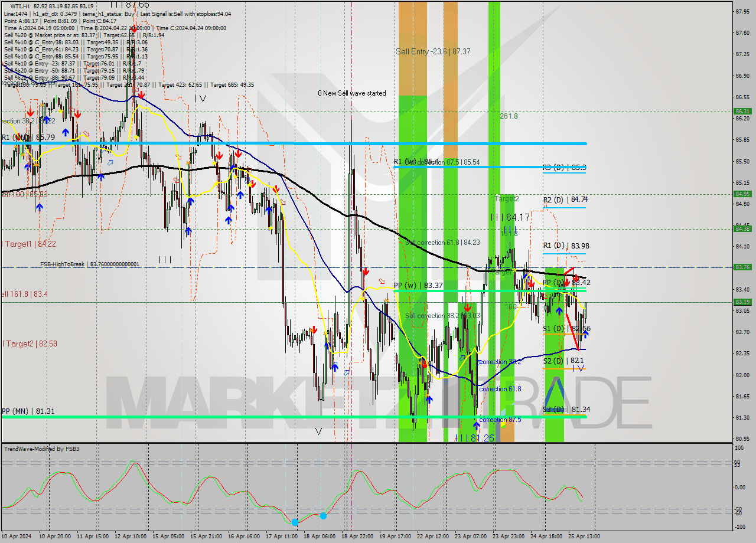Viewport: 756px width, 543px height.
Task: Click the 'Sell correction 38.2 | 83.03' label
Action: coord(442,316)
